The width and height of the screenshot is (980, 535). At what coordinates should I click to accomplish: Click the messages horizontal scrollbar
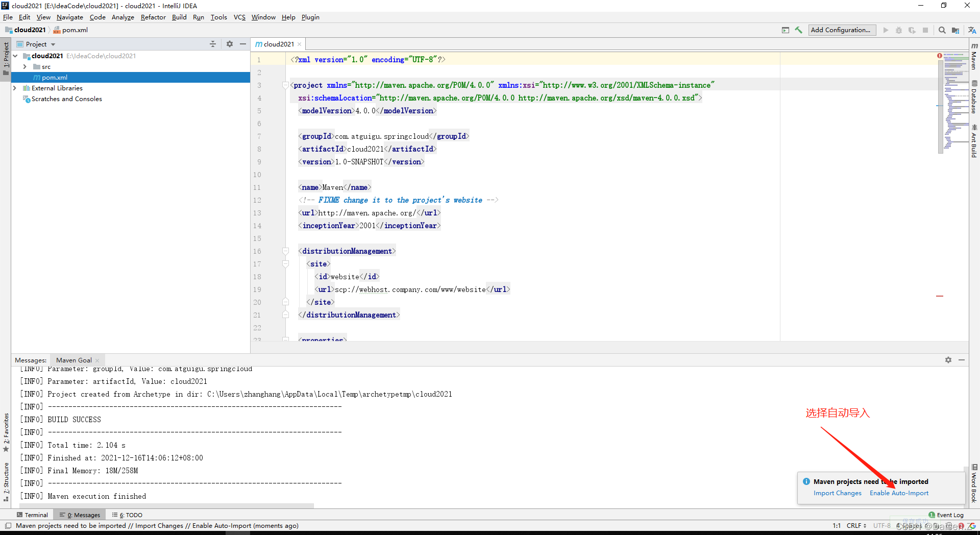pyautogui.click(x=167, y=506)
